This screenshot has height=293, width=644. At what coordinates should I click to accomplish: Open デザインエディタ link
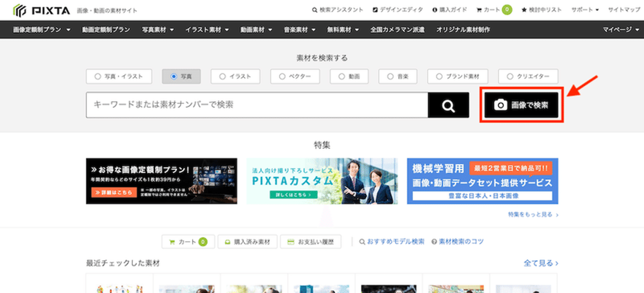pyautogui.click(x=398, y=10)
